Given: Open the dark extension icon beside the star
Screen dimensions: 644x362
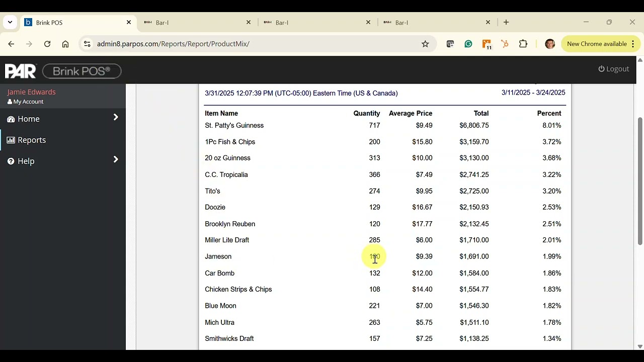Looking at the screenshot, I should click(450, 44).
